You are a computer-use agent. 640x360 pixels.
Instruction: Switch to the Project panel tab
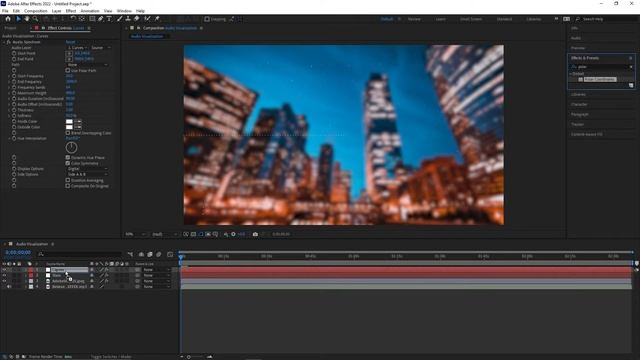(11, 28)
